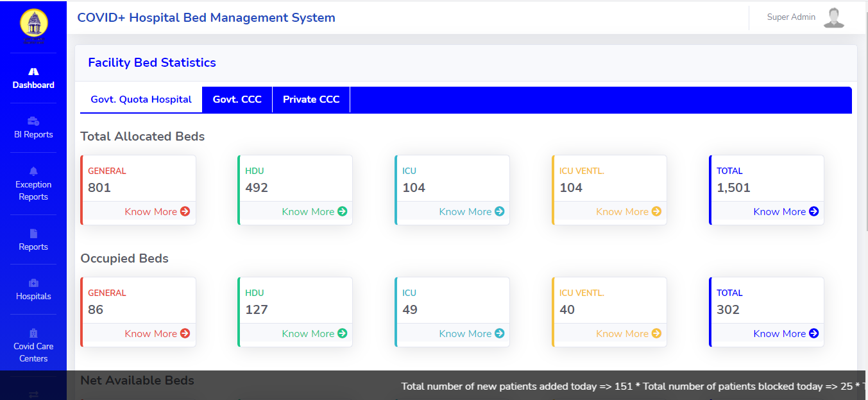
Task: Click the new patients added today ticker
Action: [x=517, y=386]
